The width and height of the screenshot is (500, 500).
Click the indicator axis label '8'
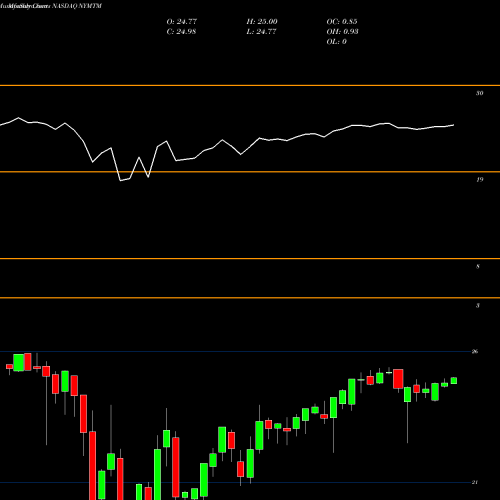(478, 266)
